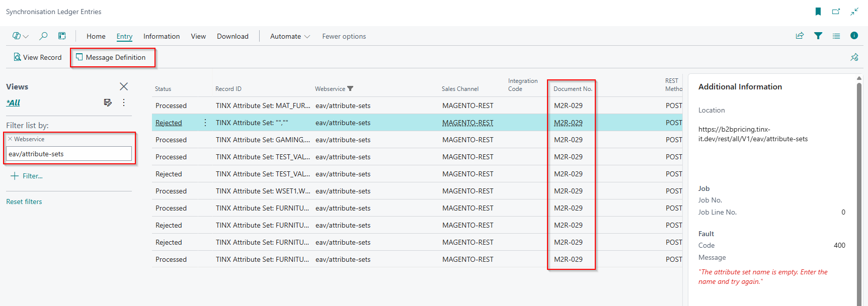The width and height of the screenshot is (868, 306).
Task: Click the Edit in Excel icon
Action: pyautogui.click(x=62, y=36)
